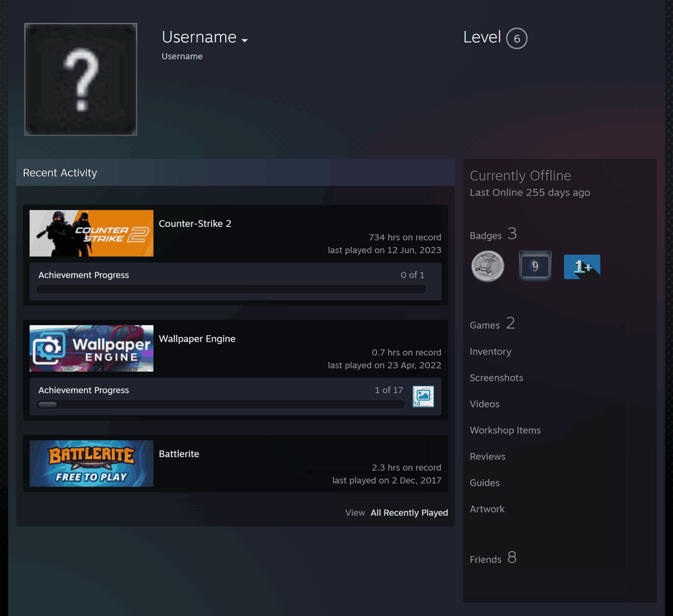Click '734 hrs on record' text
This screenshot has height=616, width=673.
tap(405, 237)
